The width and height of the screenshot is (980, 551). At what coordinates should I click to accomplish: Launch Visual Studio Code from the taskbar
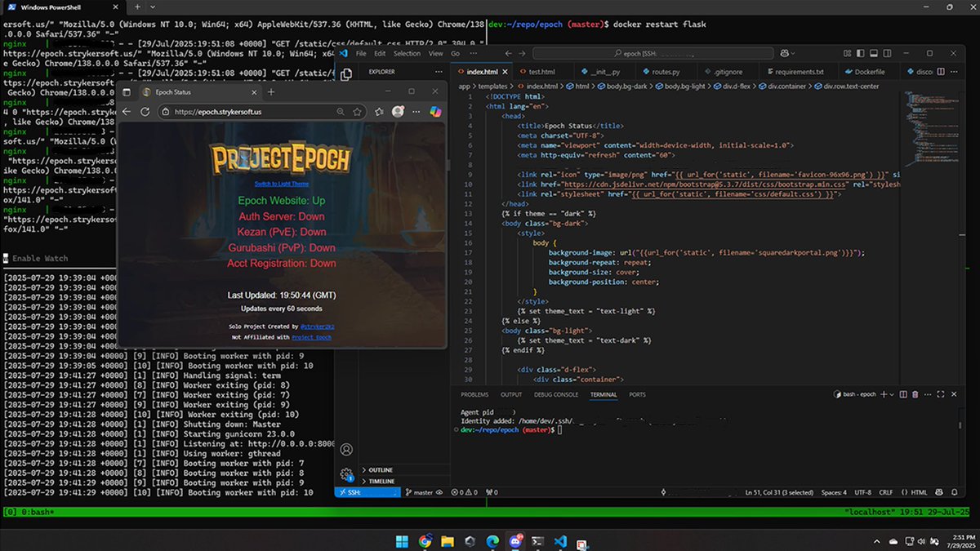coord(560,541)
